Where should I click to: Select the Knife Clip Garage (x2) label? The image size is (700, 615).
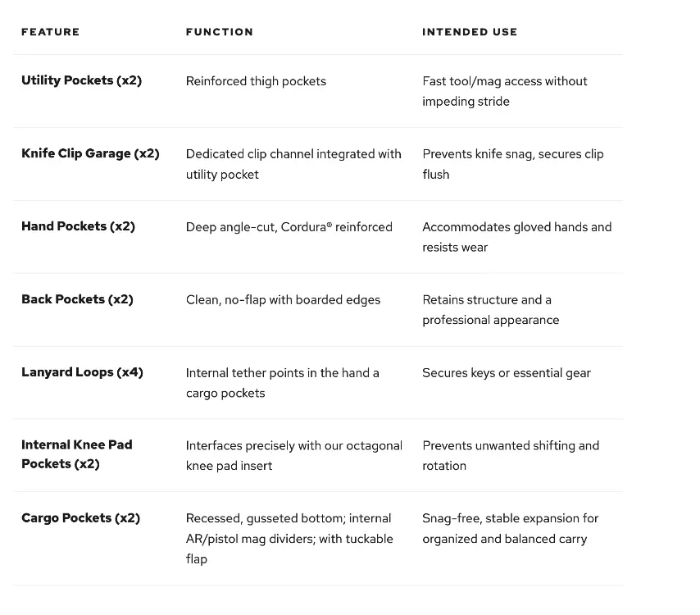coord(90,153)
